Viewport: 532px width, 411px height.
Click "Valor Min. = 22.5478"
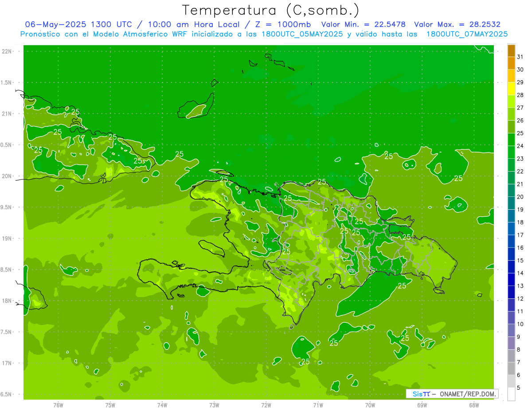(363, 24)
